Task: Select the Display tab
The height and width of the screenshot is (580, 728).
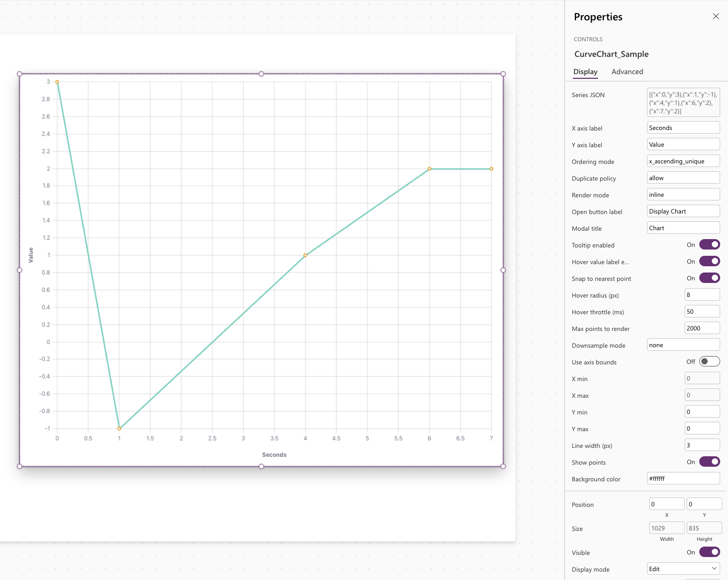Action: pyautogui.click(x=585, y=72)
